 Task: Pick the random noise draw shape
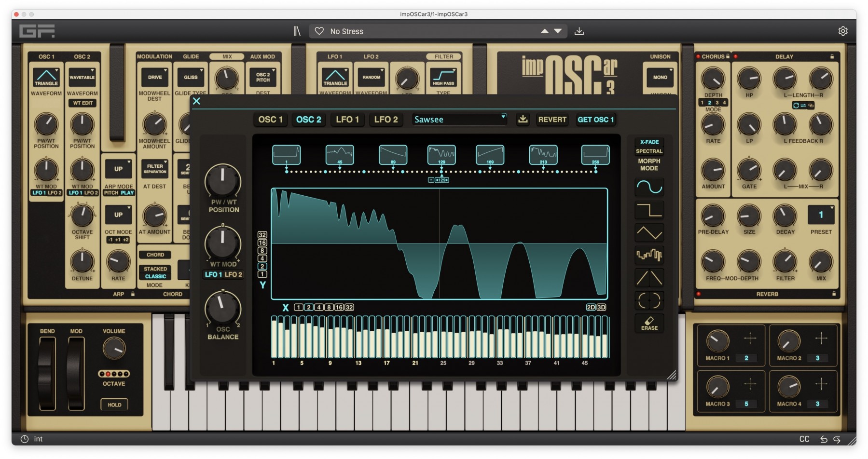(x=649, y=255)
